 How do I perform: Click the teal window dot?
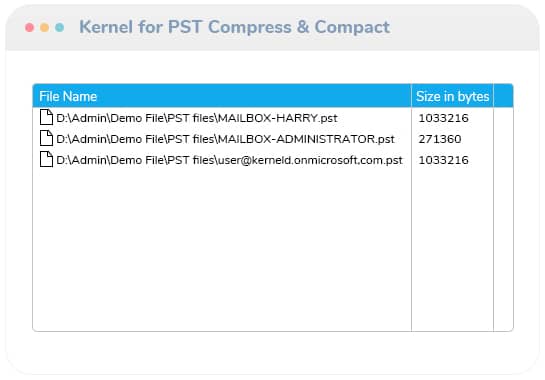click(59, 27)
